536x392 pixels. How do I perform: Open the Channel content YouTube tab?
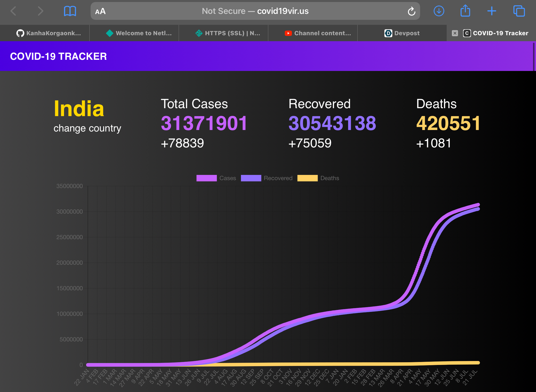[x=318, y=33]
